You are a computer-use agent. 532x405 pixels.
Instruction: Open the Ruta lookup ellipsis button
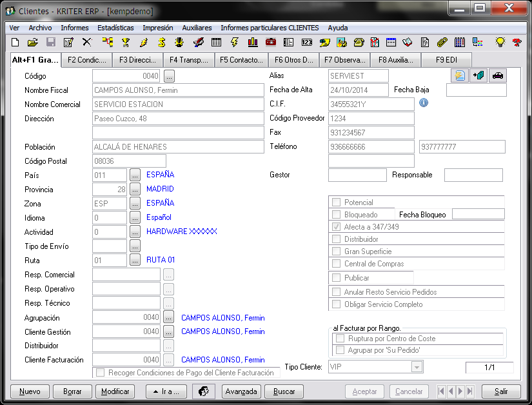click(135, 261)
